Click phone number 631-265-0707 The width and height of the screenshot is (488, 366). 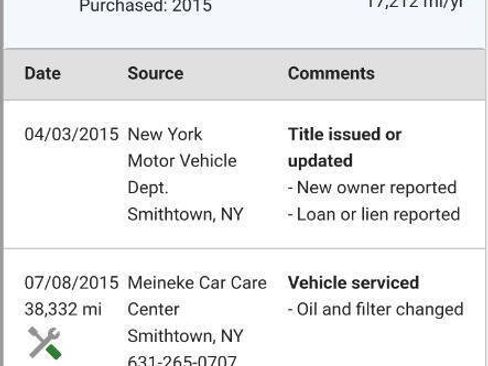pyautogui.click(x=182, y=360)
